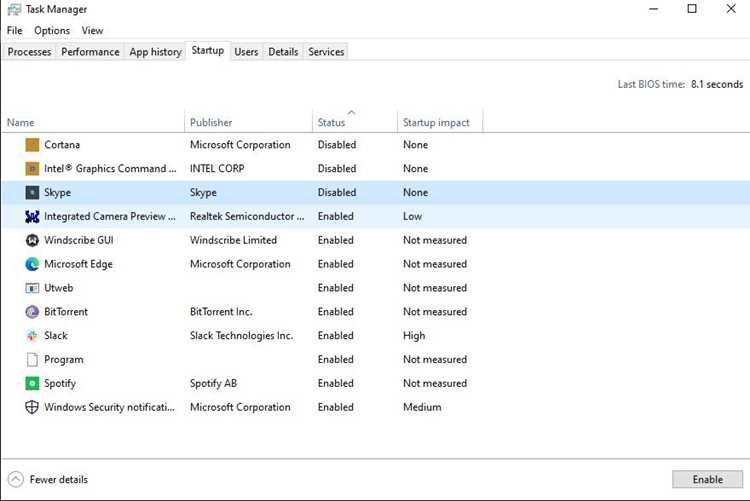Click the Slack icon

pyautogui.click(x=32, y=336)
